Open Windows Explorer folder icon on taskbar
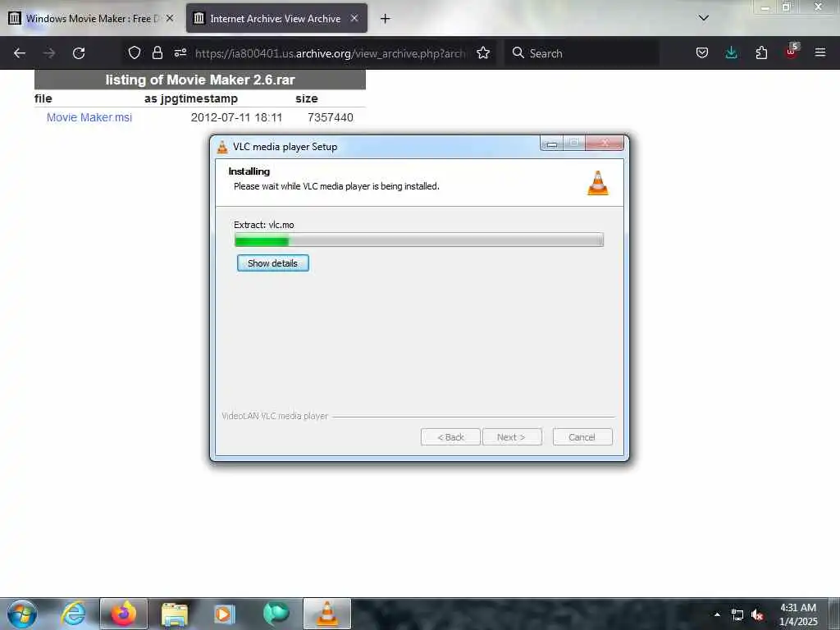This screenshot has width=840, height=630. [174, 614]
